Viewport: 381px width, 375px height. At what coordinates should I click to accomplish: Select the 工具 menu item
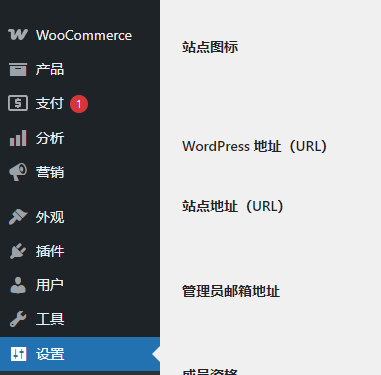[80, 319]
